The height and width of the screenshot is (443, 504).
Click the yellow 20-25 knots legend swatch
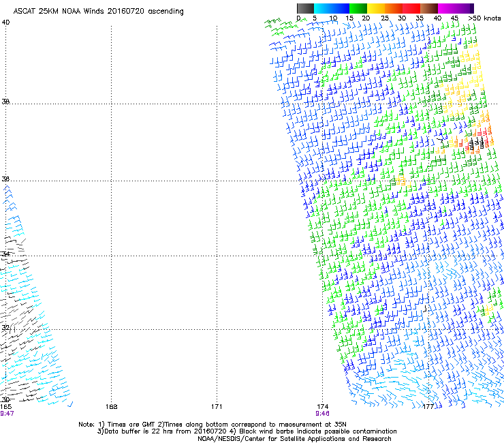(376, 8)
